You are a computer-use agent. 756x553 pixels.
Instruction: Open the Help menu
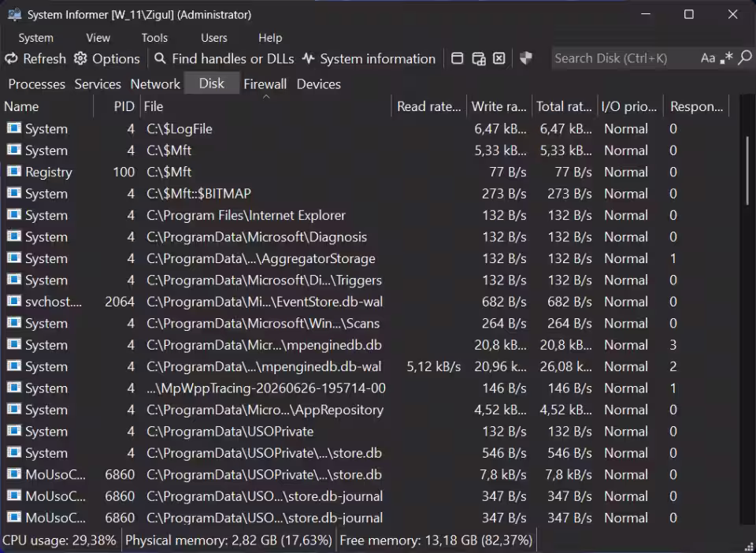click(270, 38)
